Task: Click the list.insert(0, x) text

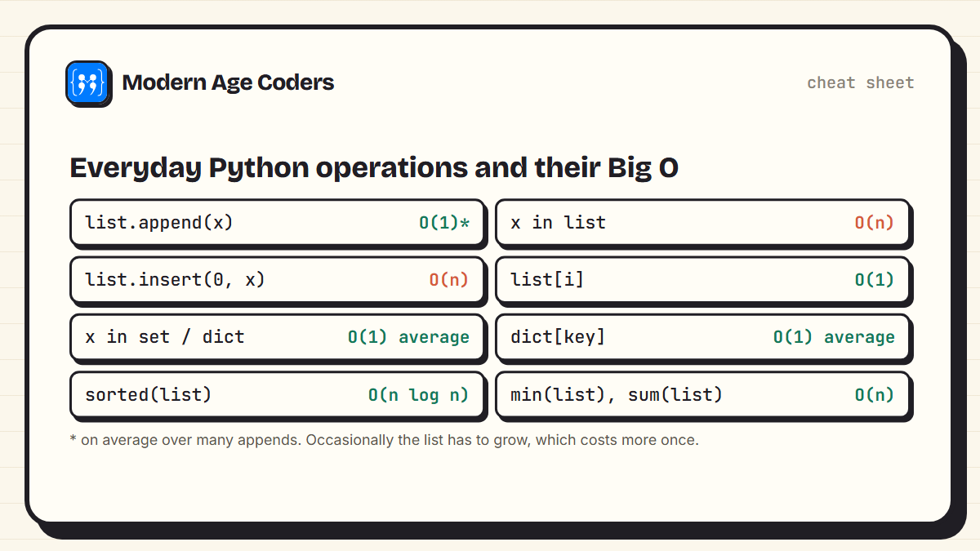Action: point(176,279)
